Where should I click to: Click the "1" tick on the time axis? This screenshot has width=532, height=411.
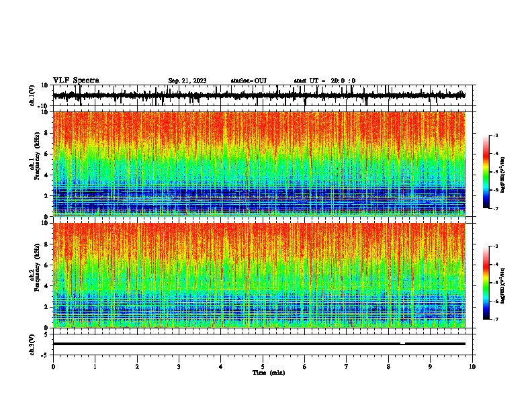click(95, 367)
